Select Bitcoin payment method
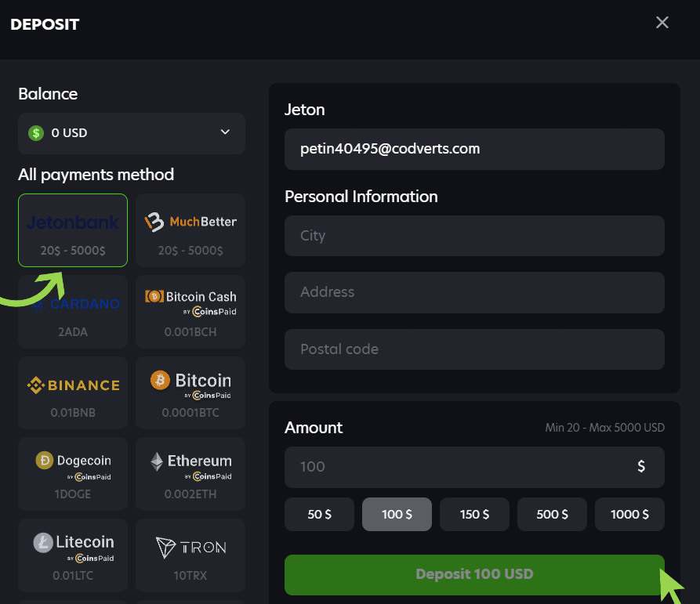700x604 pixels. point(190,393)
